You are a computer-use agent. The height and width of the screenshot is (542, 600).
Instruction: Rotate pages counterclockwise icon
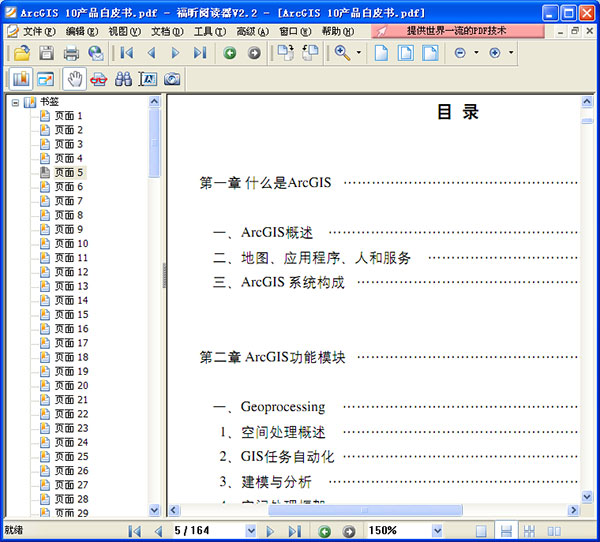pyautogui.click(x=310, y=52)
